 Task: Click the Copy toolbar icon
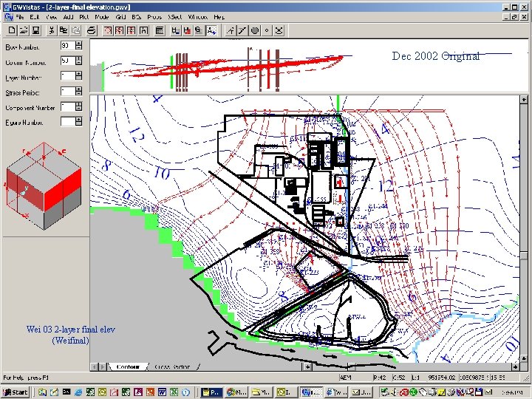point(64,30)
